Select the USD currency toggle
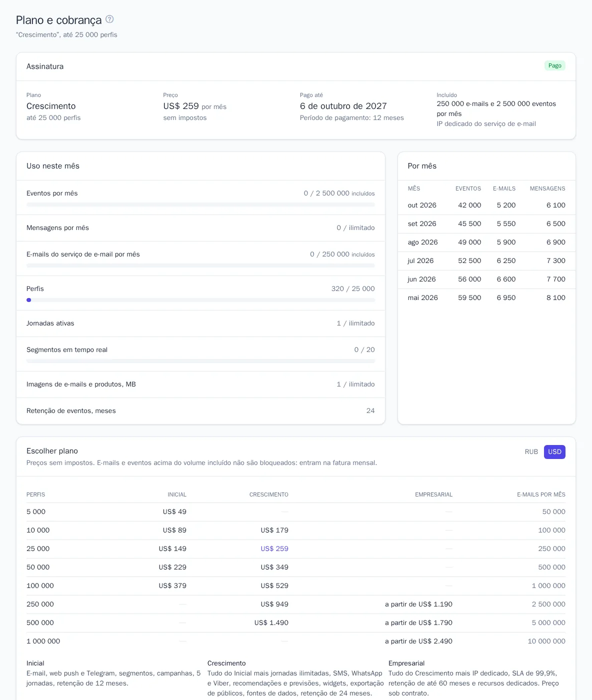 (554, 452)
